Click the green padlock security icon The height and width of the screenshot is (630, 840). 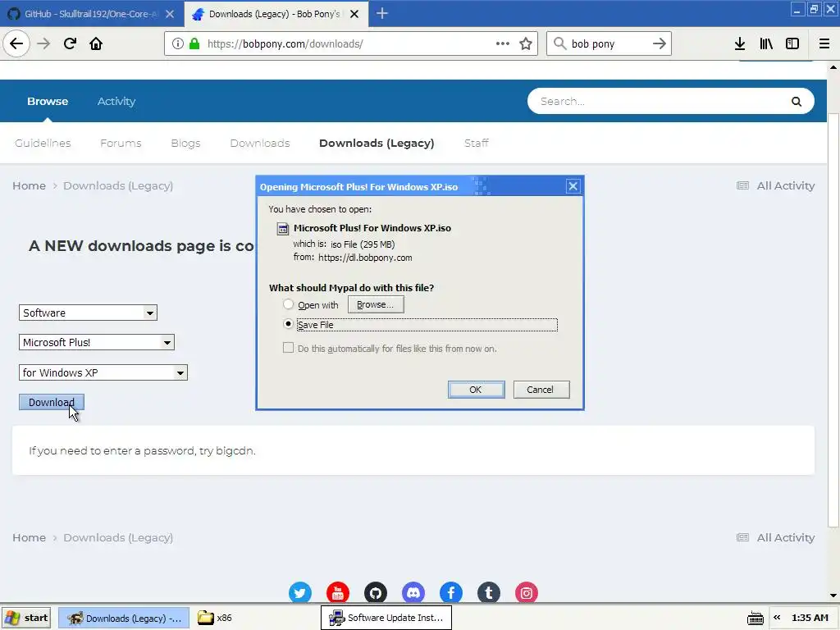[x=194, y=44]
